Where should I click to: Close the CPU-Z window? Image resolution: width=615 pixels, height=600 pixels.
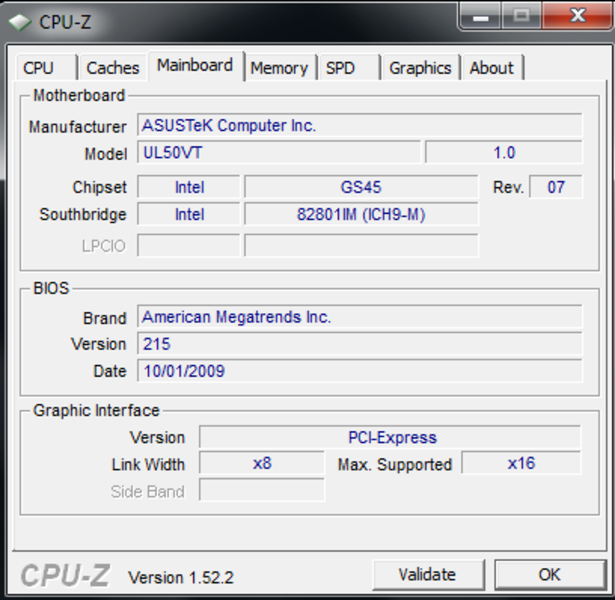coord(578,16)
